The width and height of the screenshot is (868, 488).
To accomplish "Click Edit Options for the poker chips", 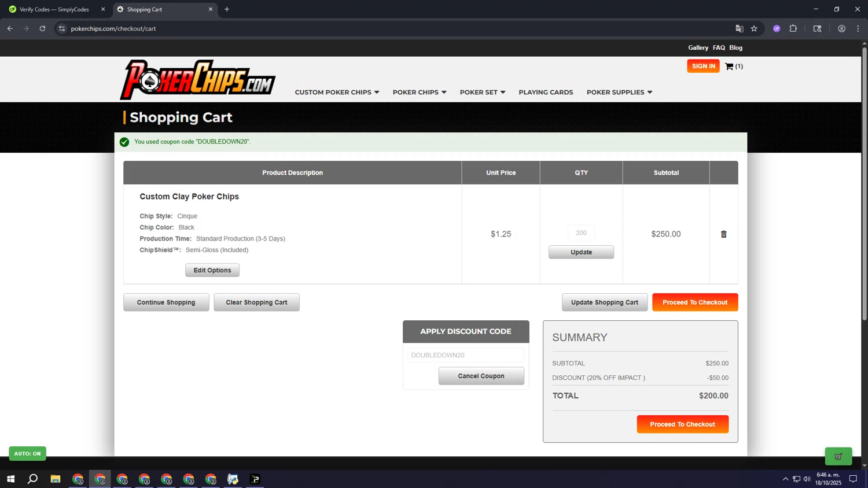I will pyautogui.click(x=212, y=270).
